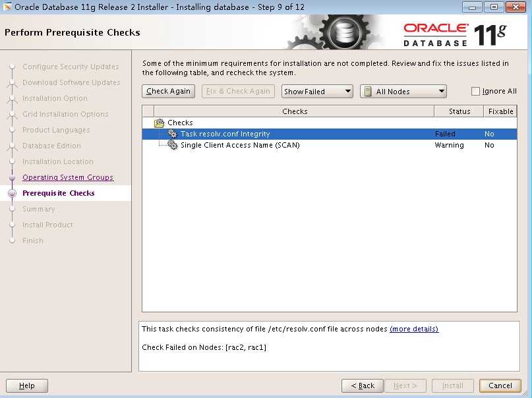Go to the Operating System Groups step
532x398 pixels.
tap(68, 177)
